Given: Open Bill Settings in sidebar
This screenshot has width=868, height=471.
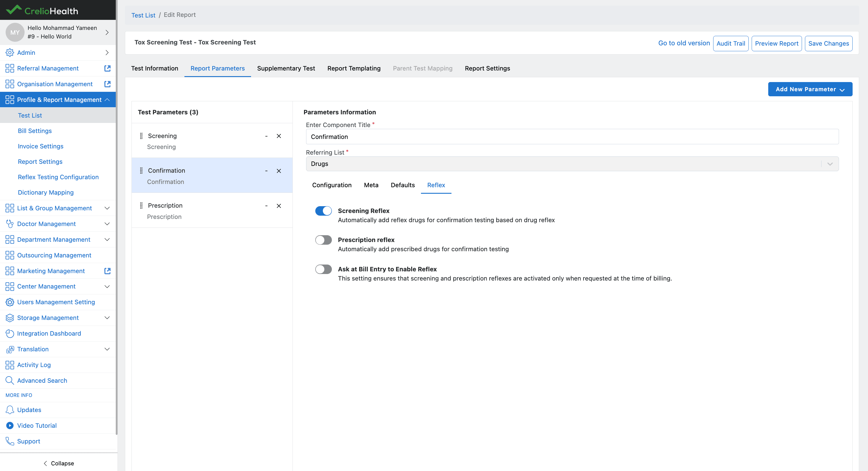Looking at the screenshot, I should coord(35,131).
